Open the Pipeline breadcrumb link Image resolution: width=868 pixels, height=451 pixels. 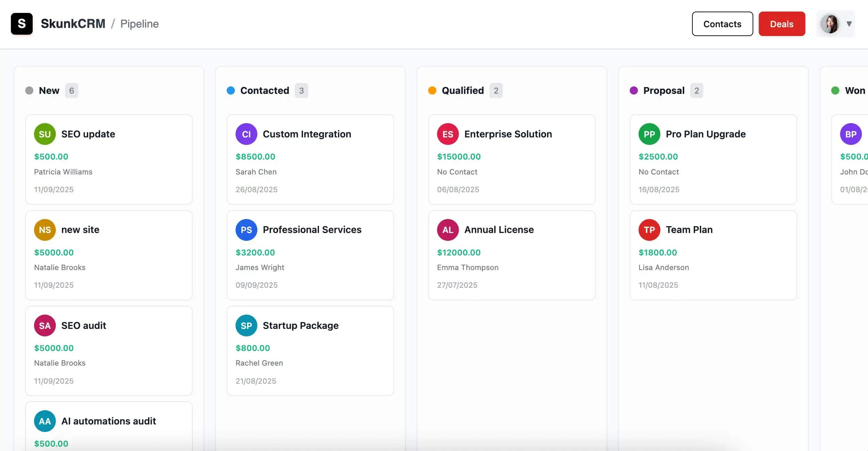140,23
